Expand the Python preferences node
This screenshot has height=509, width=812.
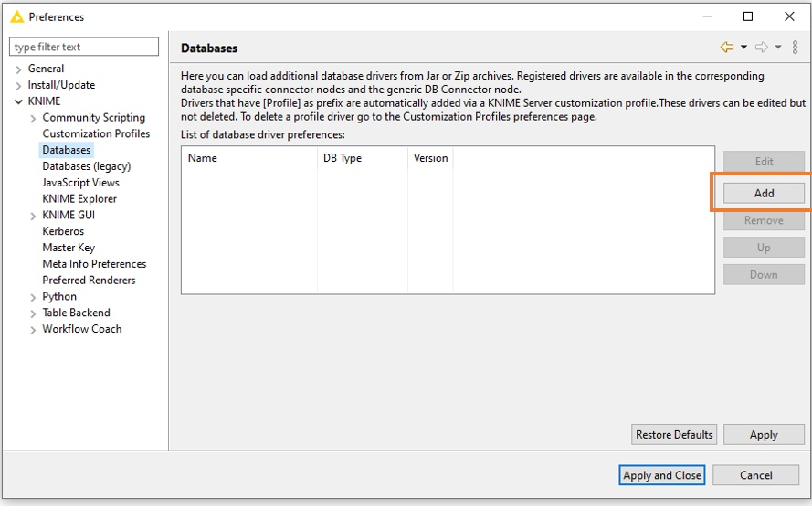(x=33, y=297)
